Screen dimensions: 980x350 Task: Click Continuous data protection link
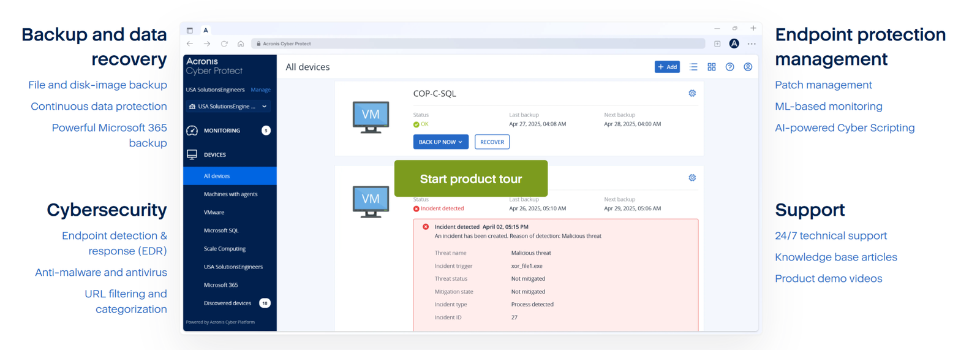coord(99,107)
